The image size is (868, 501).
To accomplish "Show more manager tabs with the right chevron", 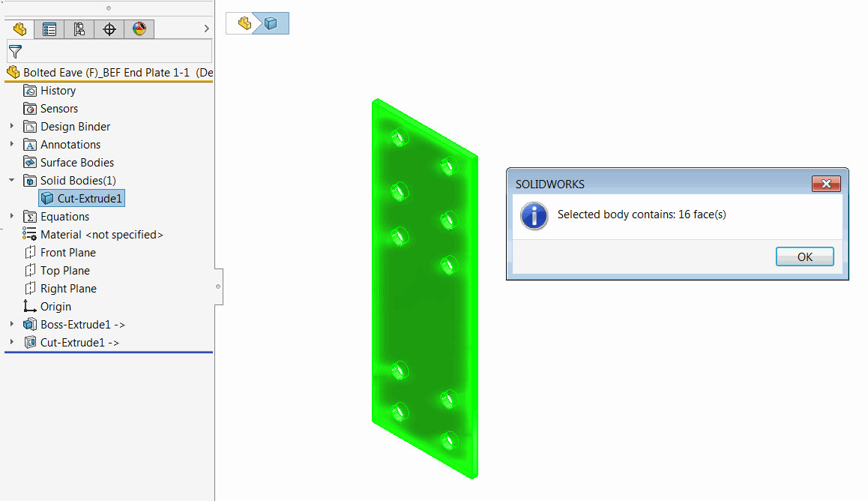I will coord(206,28).
